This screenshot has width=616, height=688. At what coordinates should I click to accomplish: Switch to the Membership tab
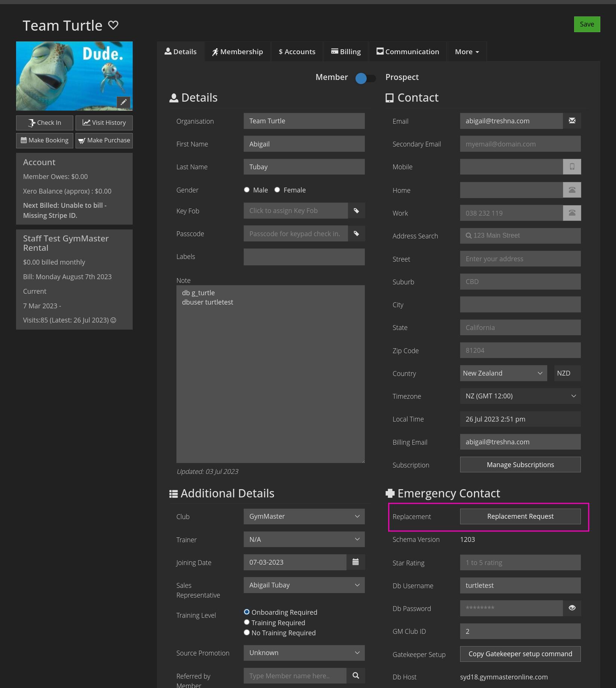coord(238,52)
